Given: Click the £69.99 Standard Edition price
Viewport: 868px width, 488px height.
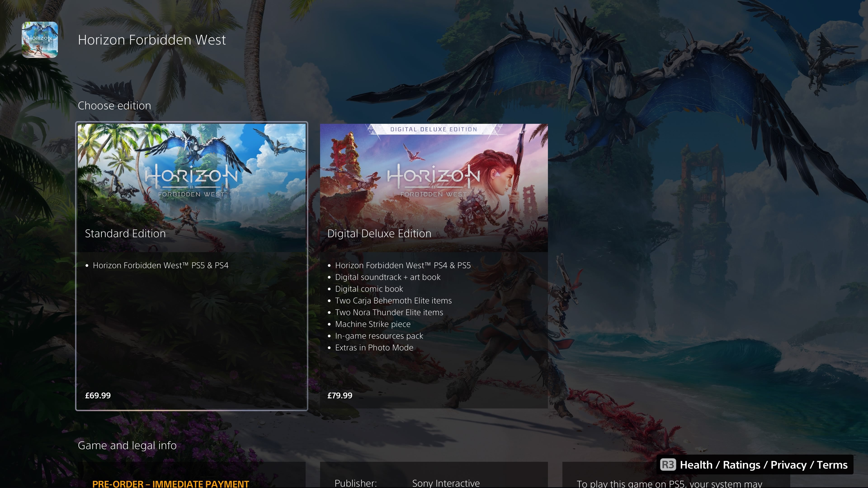Looking at the screenshot, I should click(98, 395).
